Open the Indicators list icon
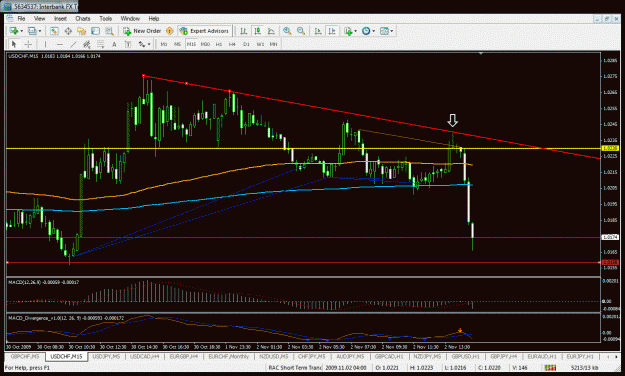 point(348,31)
